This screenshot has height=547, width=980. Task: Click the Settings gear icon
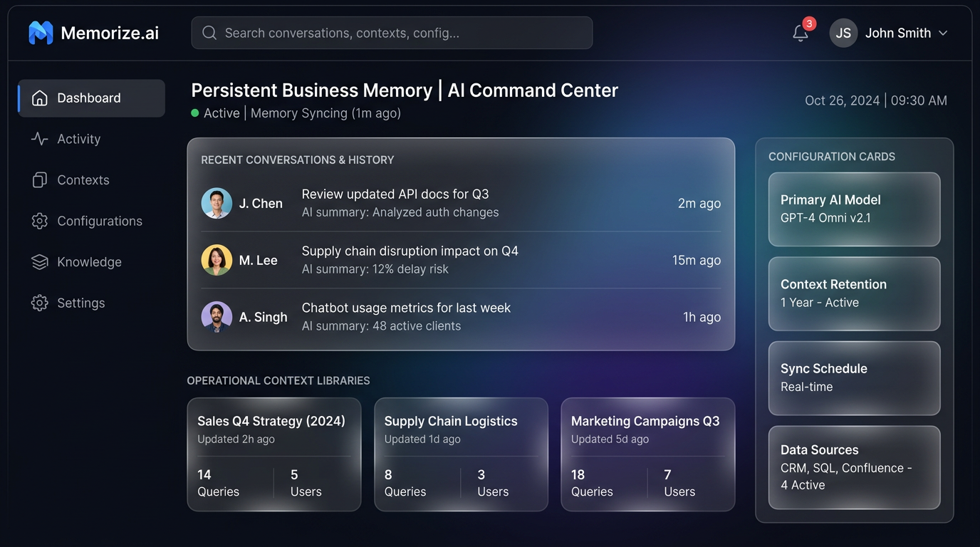(x=40, y=303)
